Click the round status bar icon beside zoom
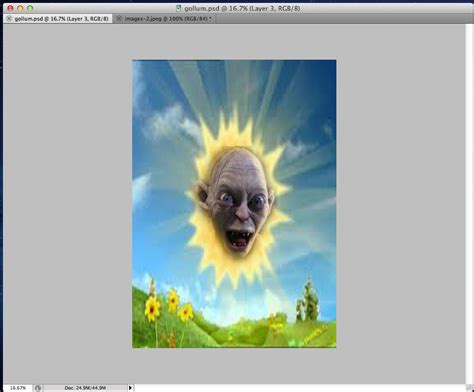This screenshot has width=474, height=392. tap(38, 388)
